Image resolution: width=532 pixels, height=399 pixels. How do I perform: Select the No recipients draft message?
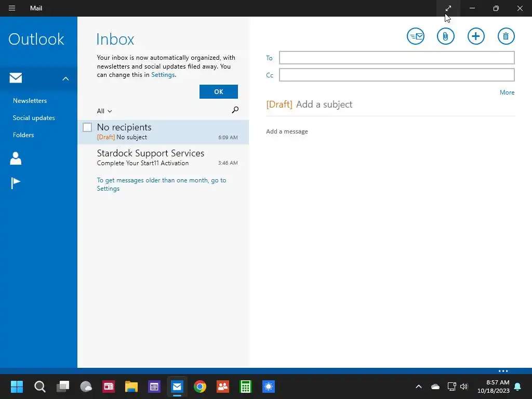coord(163,132)
